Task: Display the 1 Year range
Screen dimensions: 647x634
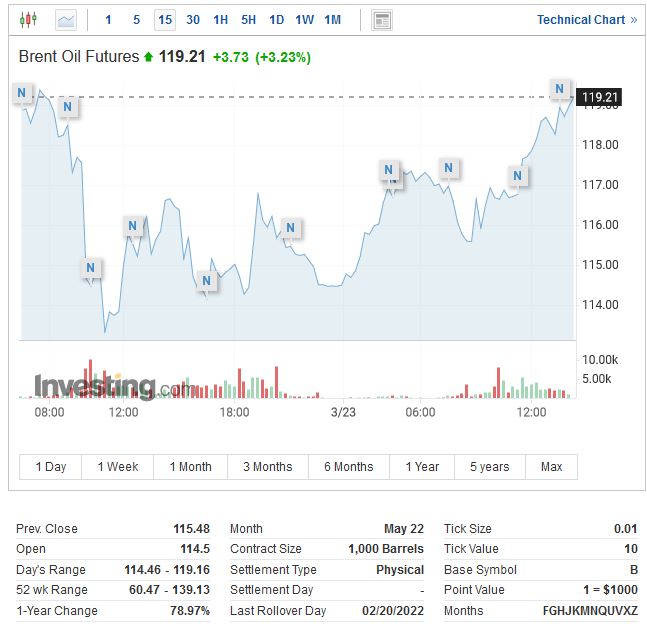Action: [x=422, y=467]
